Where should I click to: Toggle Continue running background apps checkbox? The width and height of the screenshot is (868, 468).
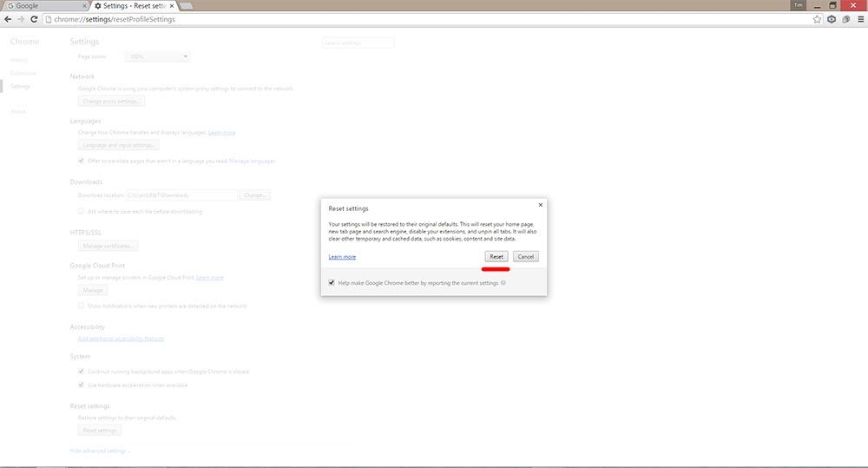[82, 371]
